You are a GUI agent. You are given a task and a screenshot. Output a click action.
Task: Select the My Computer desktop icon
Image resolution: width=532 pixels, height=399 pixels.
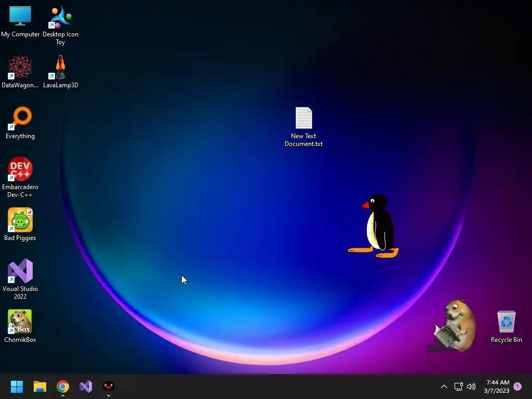pyautogui.click(x=20, y=21)
